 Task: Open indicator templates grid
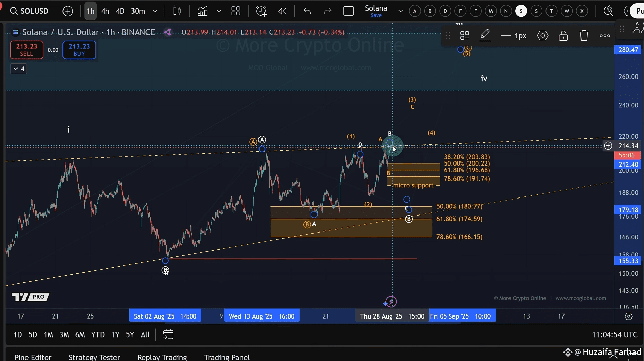[x=236, y=11]
